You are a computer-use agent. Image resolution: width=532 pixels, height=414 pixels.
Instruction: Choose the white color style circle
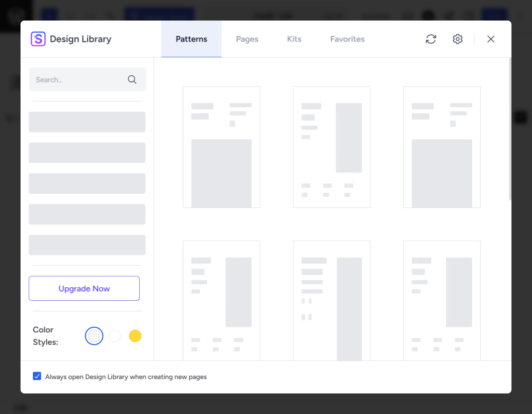point(115,336)
